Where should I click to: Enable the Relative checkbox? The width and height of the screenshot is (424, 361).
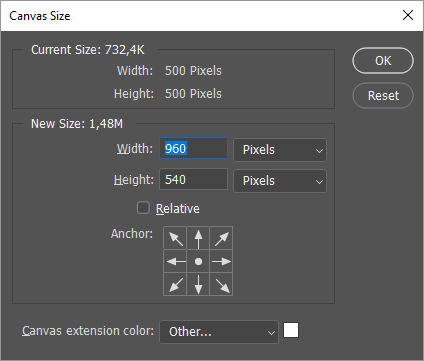(x=143, y=208)
